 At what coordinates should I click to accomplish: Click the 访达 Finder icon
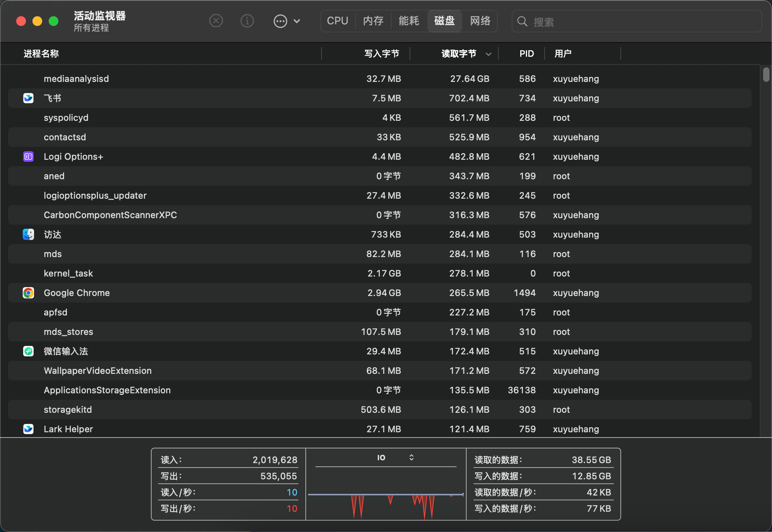28,234
